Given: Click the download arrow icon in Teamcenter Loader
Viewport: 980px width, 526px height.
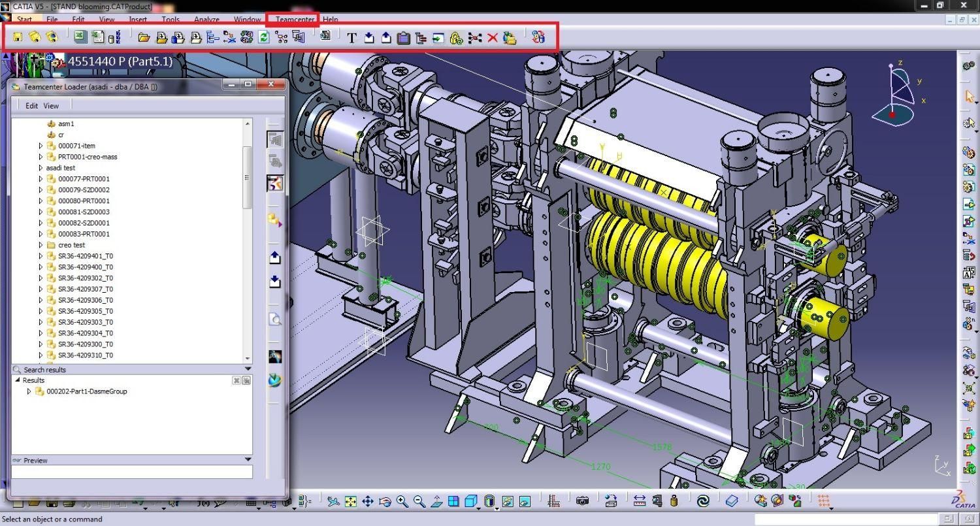Looking at the screenshot, I should tap(275, 281).
